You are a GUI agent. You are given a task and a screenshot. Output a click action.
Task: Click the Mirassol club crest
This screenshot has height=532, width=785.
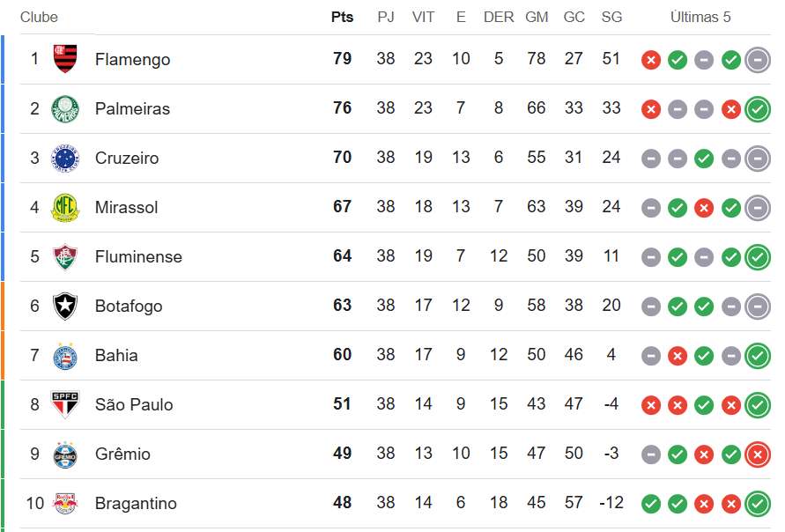tap(65, 207)
